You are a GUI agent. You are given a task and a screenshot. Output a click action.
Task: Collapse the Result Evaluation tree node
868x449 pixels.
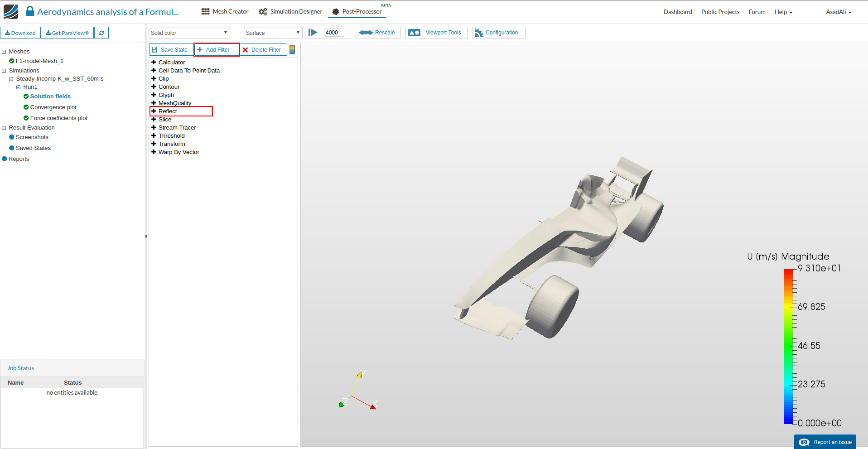(x=4, y=128)
